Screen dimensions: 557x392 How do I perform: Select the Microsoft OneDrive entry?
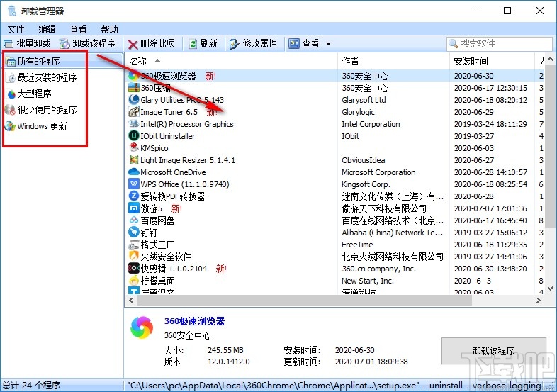pos(173,172)
